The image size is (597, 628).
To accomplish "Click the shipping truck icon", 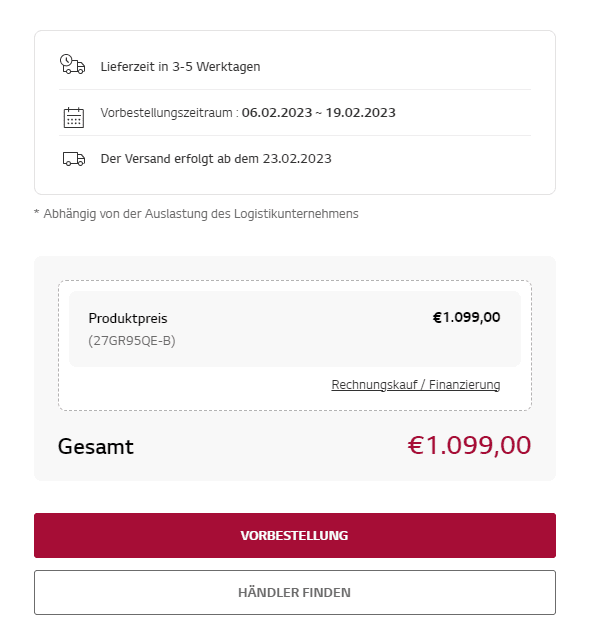I will 74,159.
